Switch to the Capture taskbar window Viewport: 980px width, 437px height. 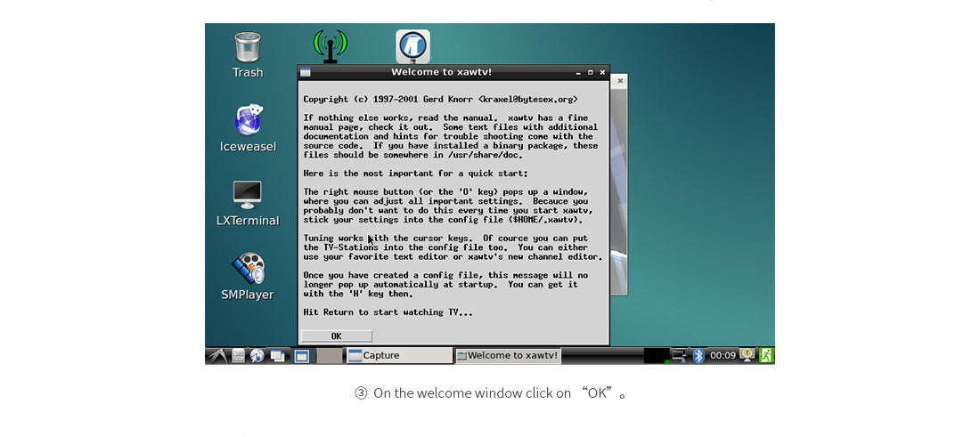[x=398, y=356]
